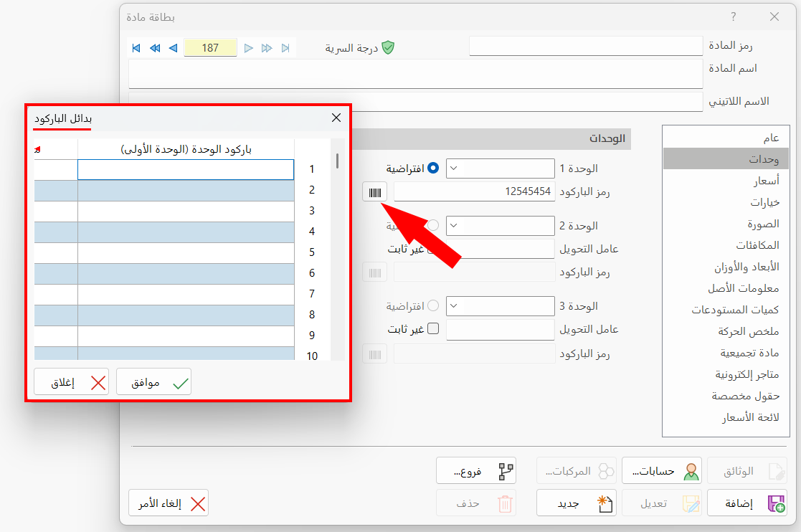Click the حذف button
Viewport: 801px width, 532px height.
(x=476, y=503)
